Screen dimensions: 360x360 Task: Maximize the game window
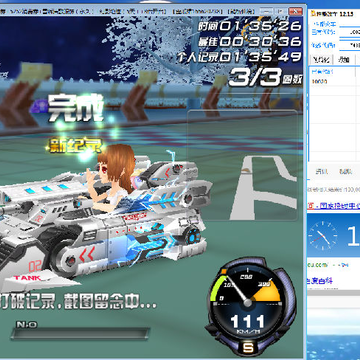[281, 11]
